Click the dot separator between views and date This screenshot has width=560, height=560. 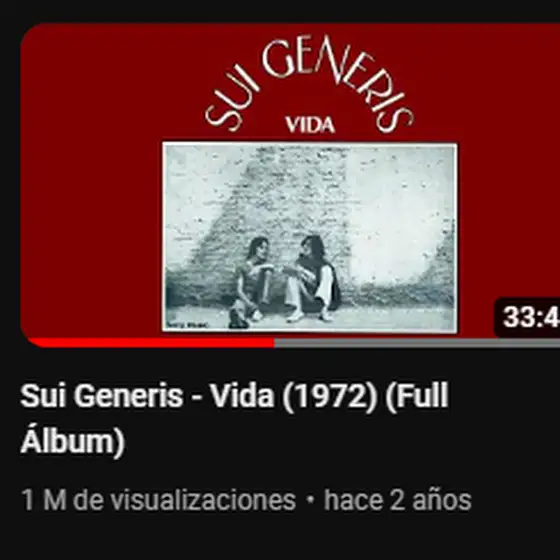310,500
